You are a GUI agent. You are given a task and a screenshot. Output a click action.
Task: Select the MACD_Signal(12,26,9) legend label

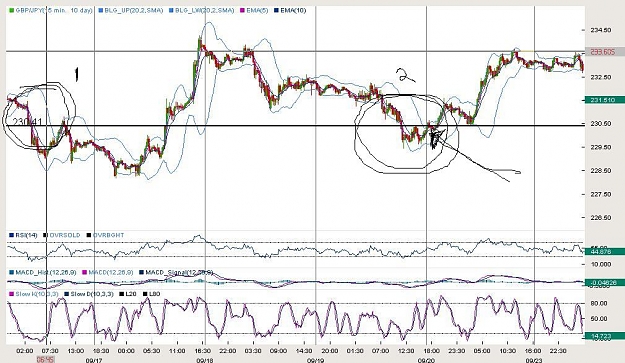pos(179,273)
